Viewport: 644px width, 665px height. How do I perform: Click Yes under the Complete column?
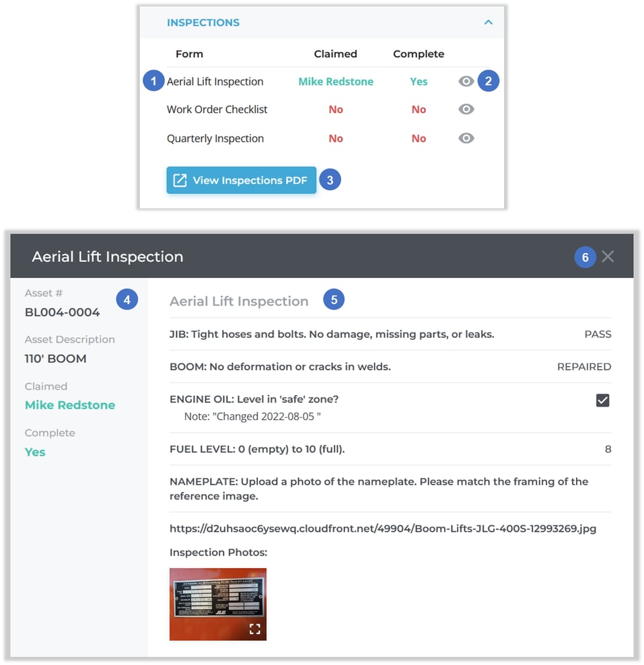[x=418, y=81]
